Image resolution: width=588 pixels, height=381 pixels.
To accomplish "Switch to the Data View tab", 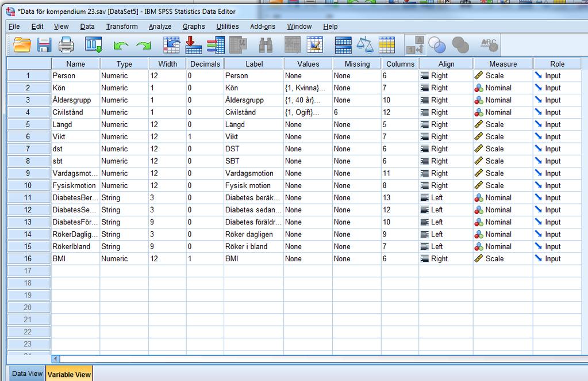I will tap(27, 374).
